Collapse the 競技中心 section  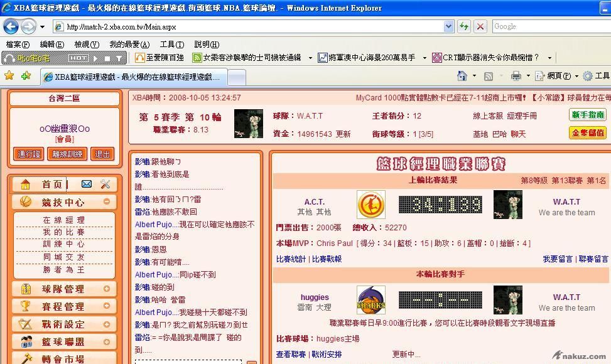(106, 201)
